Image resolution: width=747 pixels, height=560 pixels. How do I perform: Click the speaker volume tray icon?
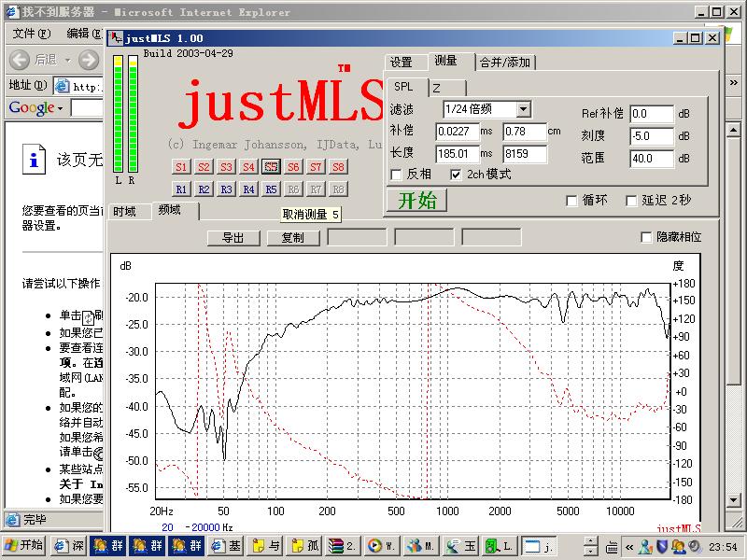[x=695, y=546]
